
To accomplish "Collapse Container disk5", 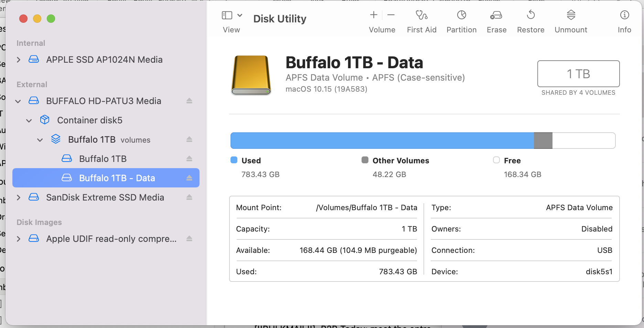I will (29, 121).
